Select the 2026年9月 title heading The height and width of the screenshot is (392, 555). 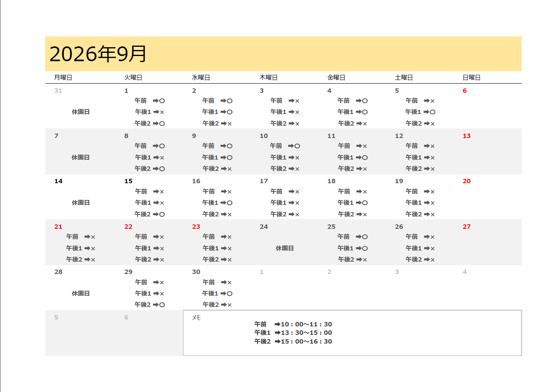(x=98, y=54)
